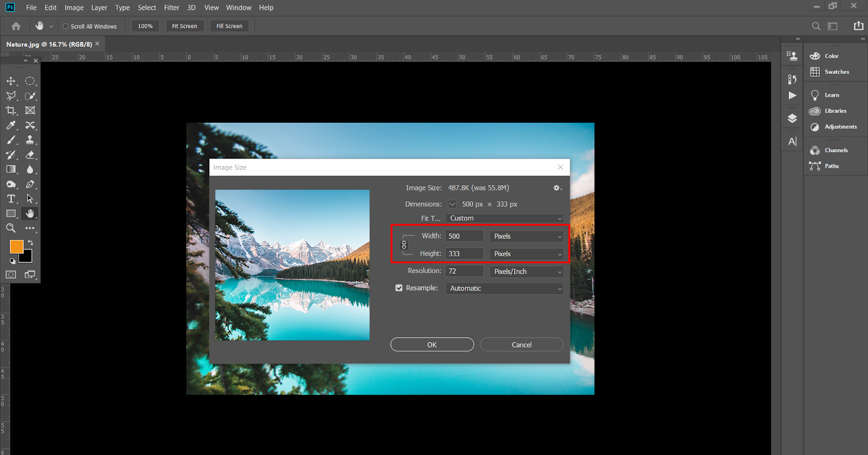868x455 pixels.
Task: Change the screen mode
Action: (x=30, y=275)
